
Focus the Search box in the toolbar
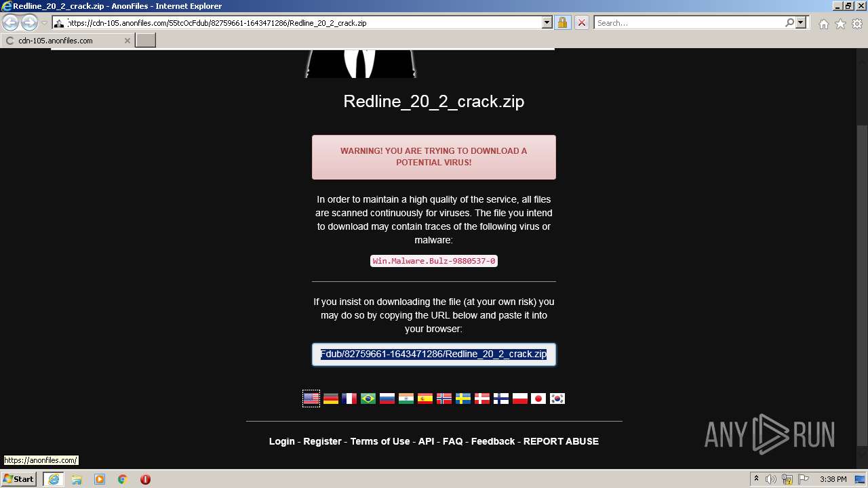pos(689,22)
